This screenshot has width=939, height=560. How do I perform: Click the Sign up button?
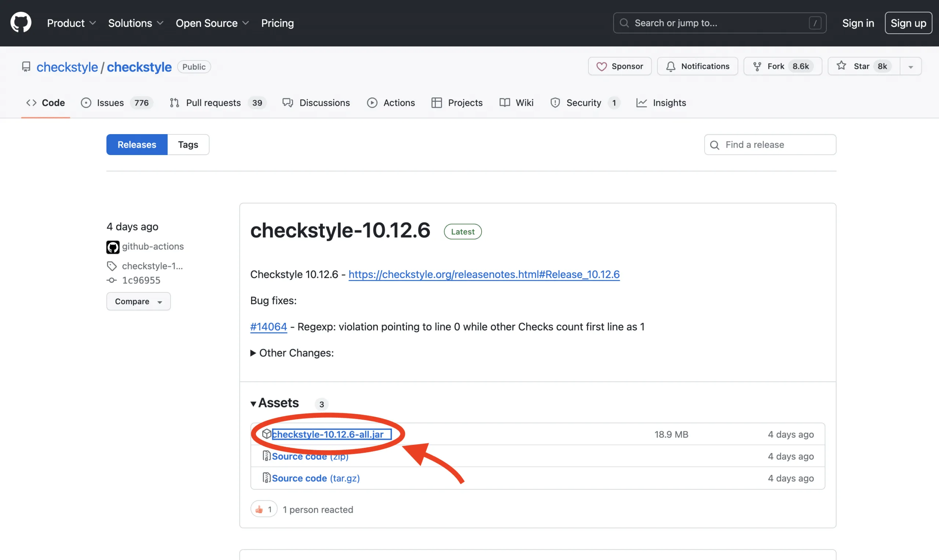pyautogui.click(x=908, y=23)
